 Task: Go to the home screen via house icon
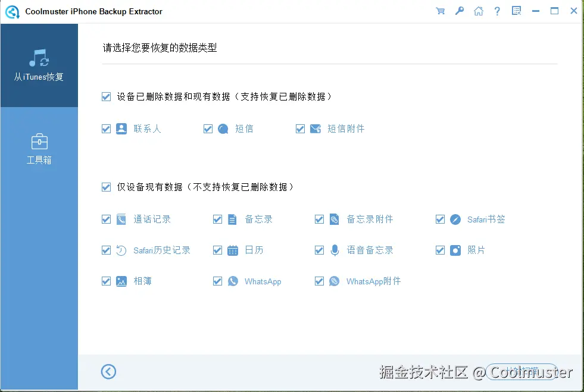pos(479,11)
